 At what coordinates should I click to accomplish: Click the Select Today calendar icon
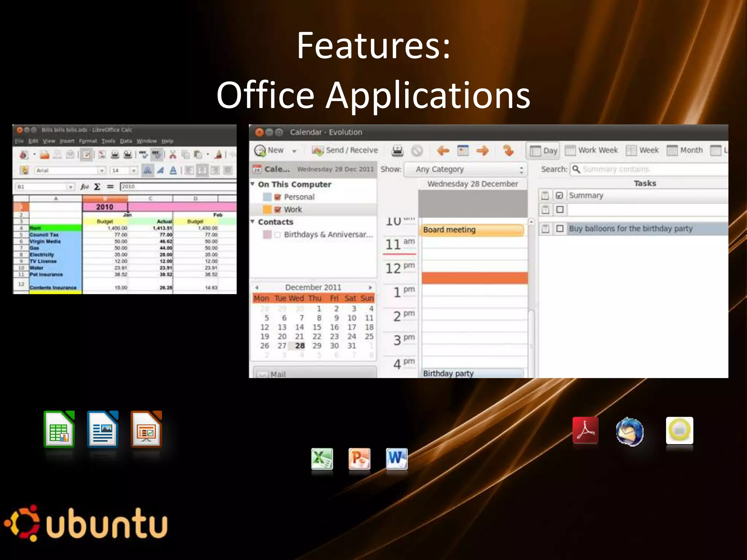[x=463, y=150]
